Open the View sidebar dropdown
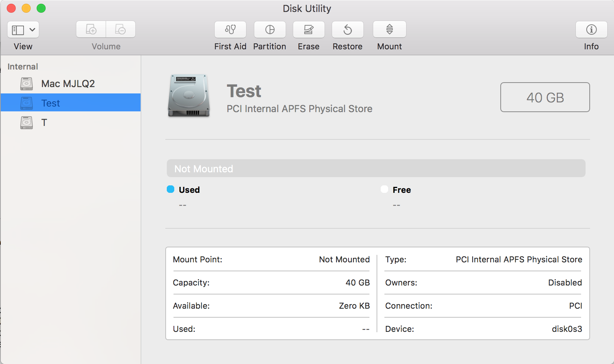 (23, 30)
